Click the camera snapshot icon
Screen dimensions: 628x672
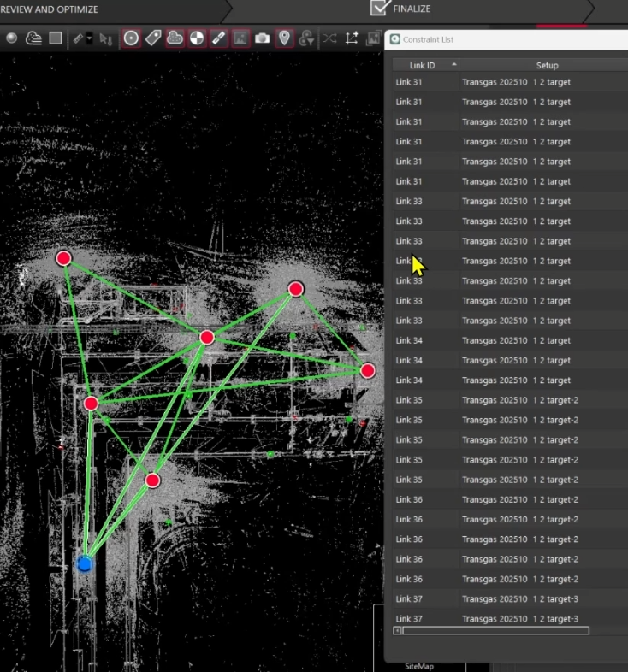pyautogui.click(x=263, y=38)
